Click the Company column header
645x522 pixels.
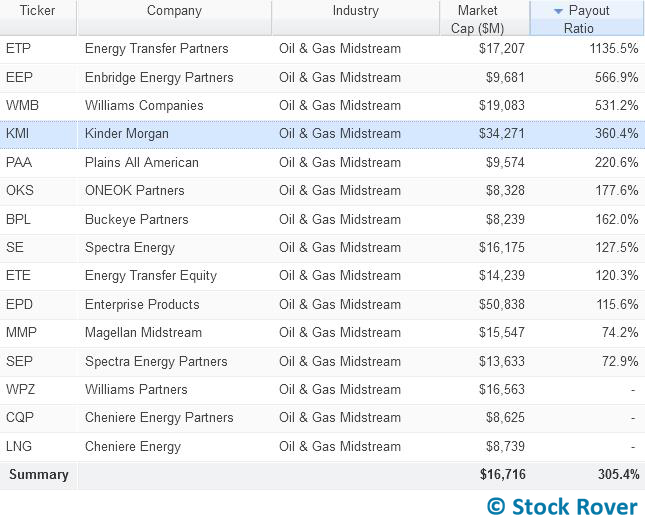click(174, 18)
